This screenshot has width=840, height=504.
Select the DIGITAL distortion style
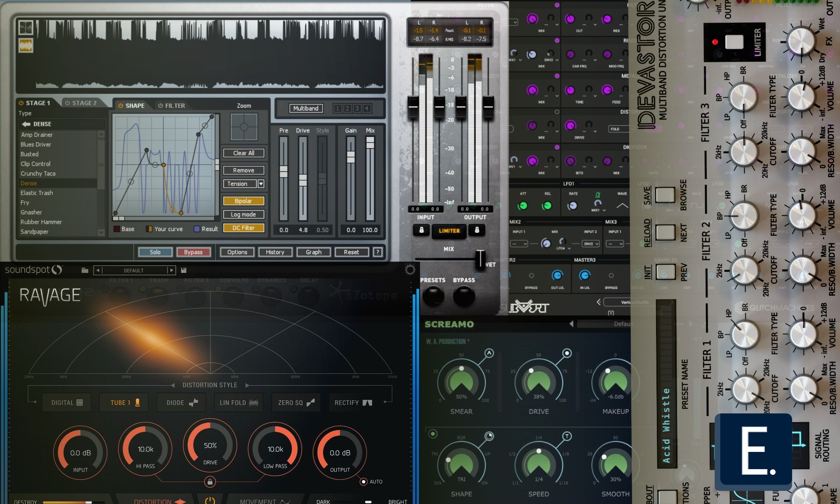point(67,402)
